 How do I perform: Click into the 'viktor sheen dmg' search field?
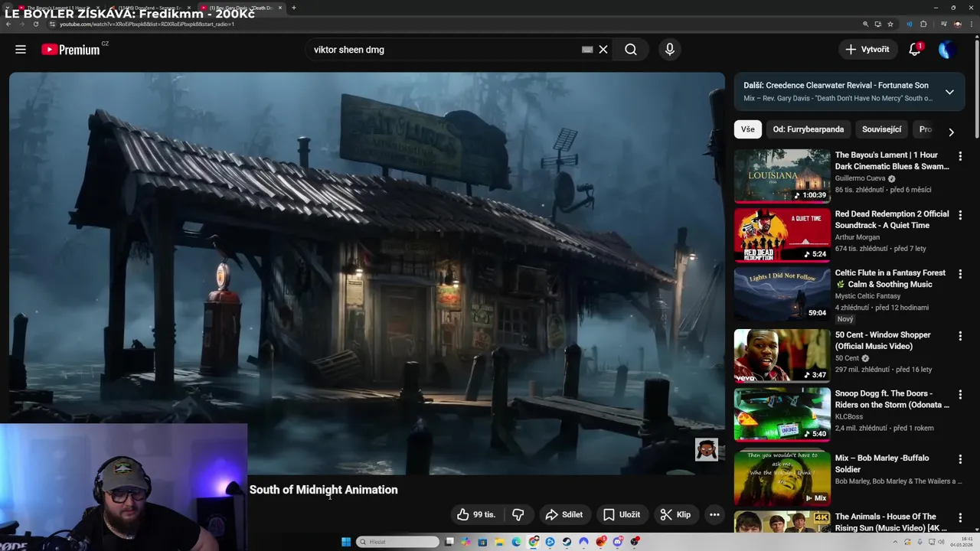point(444,49)
